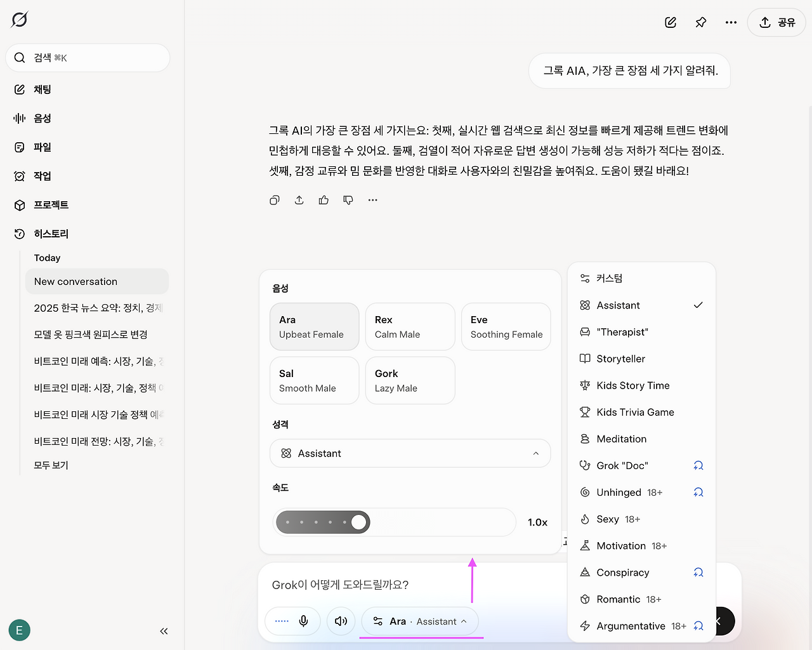Copy the response with the copy icon
Image resolution: width=812 pixels, height=650 pixels.
(x=275, y=200)
